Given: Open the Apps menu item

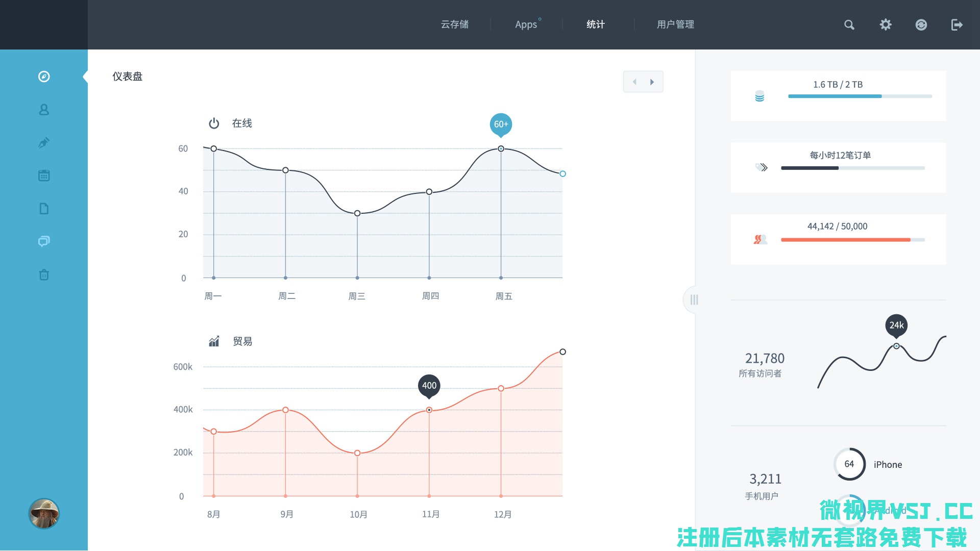Looking at the screenshot, I should click(x=526, y=24).
